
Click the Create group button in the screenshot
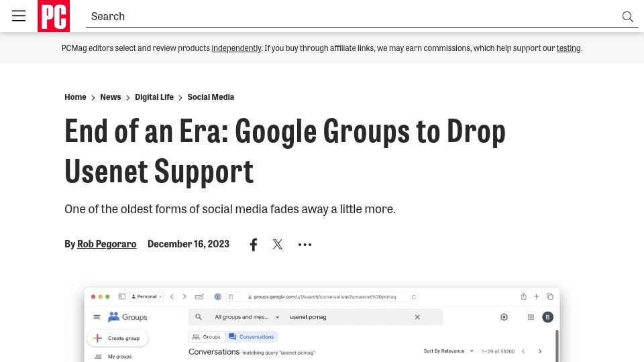tap(118, 338)
